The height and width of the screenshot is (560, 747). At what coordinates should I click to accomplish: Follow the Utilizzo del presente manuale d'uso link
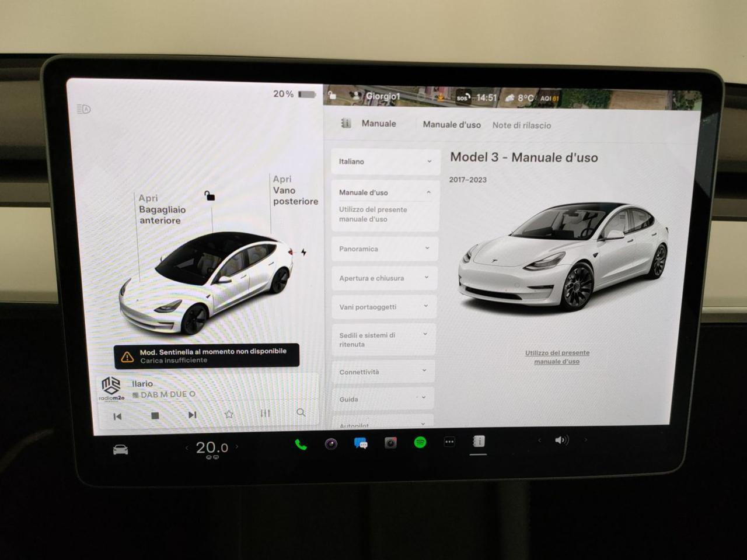pos(557,357)
